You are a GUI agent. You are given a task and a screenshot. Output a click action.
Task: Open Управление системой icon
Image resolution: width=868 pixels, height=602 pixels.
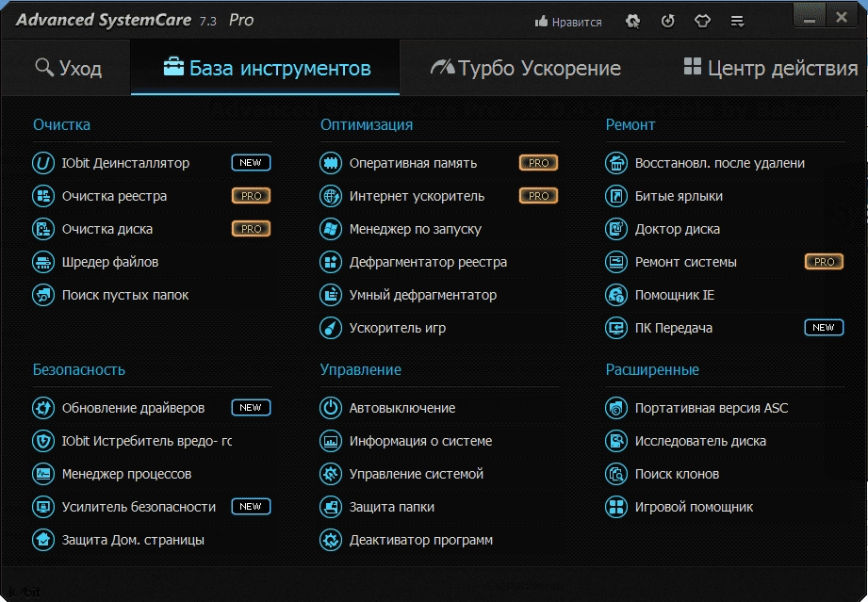pyautogui.click(x=331, y=474)
